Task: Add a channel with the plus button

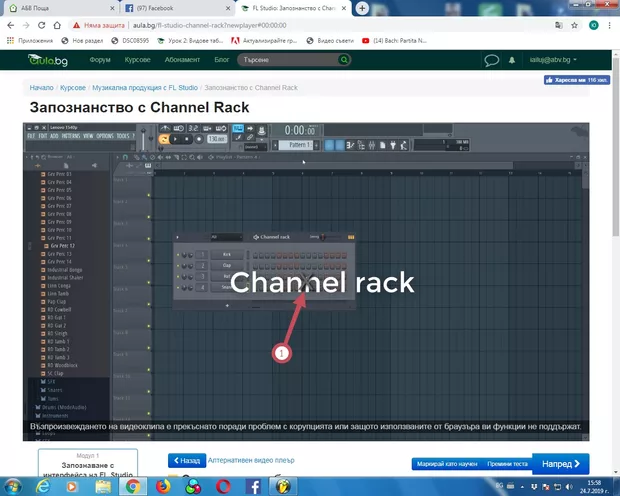Action: pyautogui.click(x=227, y=305)
